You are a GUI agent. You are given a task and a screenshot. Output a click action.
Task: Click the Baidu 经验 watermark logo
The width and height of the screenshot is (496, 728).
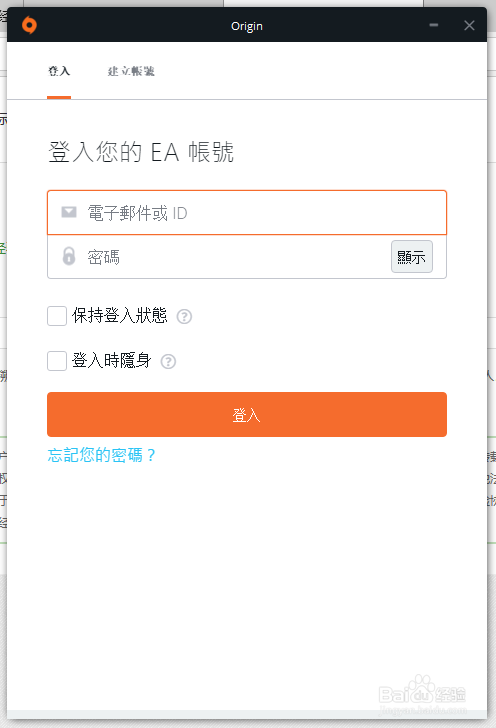(423, 693)
